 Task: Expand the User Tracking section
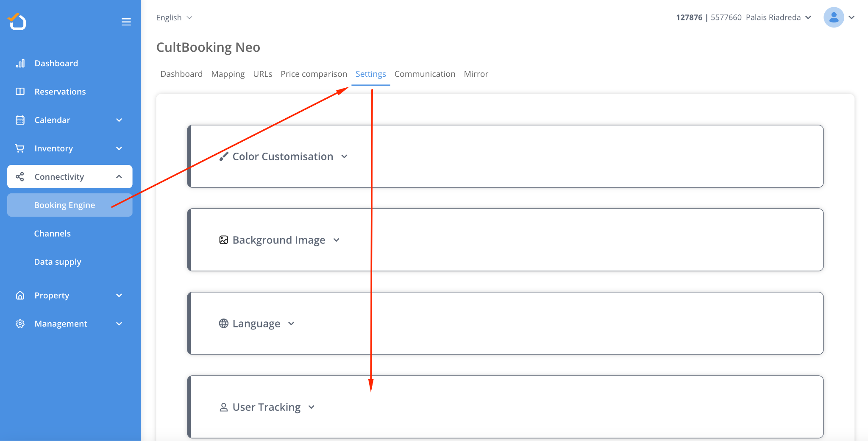267,407
